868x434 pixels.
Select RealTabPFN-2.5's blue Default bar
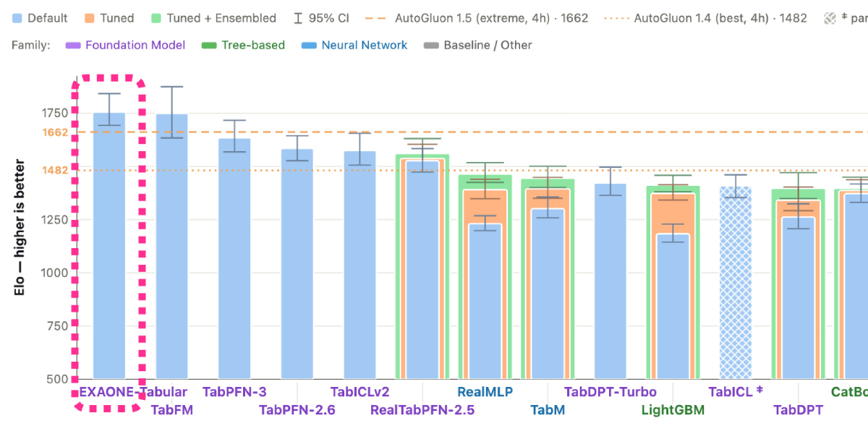click(x=422, y=270)
